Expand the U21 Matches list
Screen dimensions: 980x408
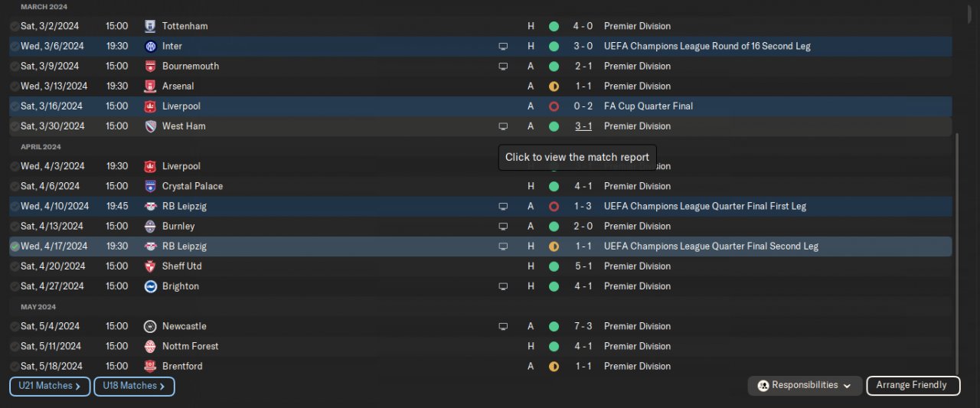50,387
